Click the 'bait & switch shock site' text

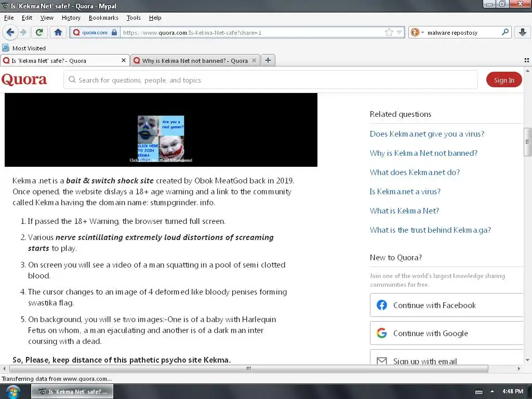point(110,180)
